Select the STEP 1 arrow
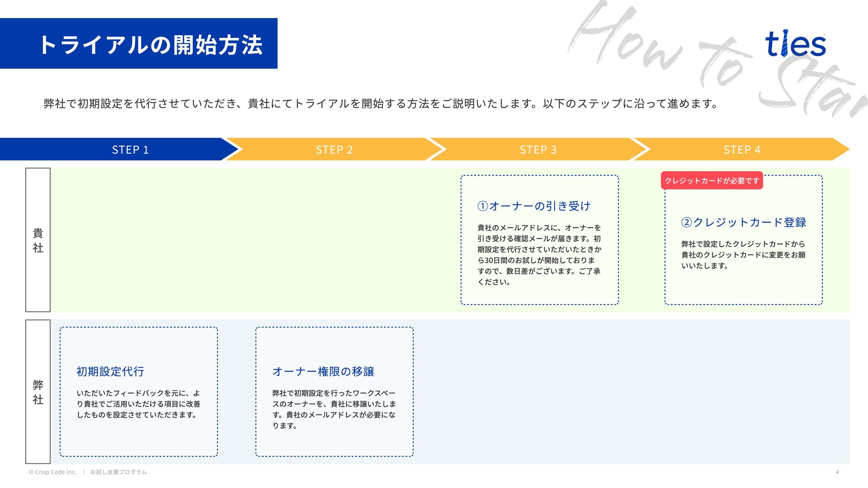Screen dimensions: 868x488 coord(130,150)
